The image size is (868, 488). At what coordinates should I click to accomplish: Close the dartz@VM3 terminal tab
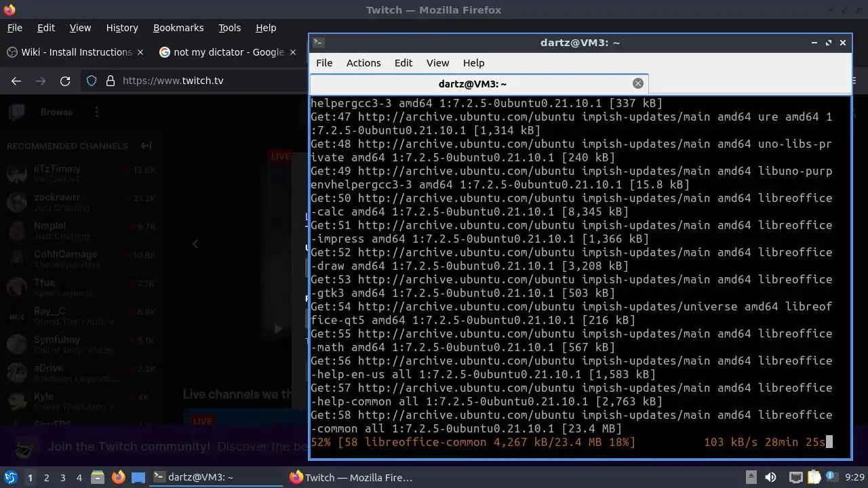[637, 83]
